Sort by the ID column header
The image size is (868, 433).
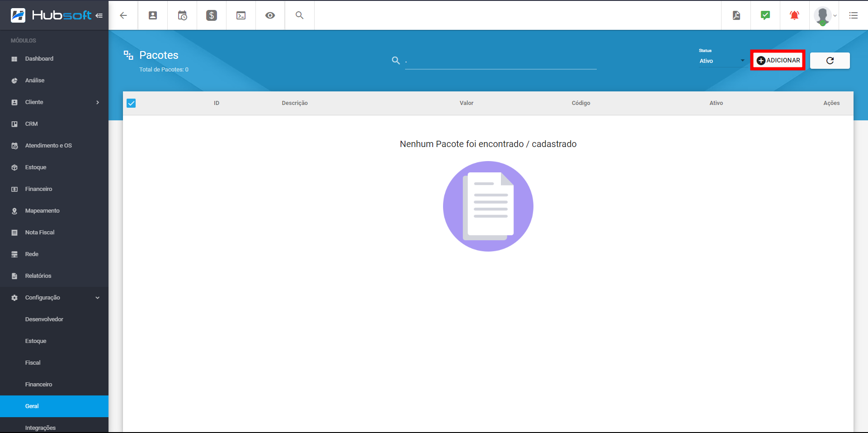[217, 103]
